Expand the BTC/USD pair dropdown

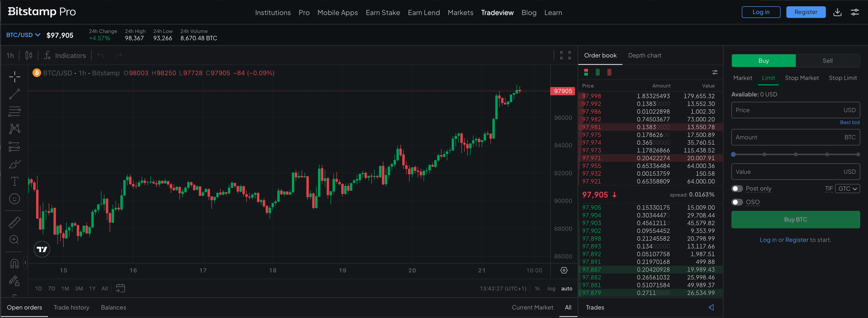[23, 35]
